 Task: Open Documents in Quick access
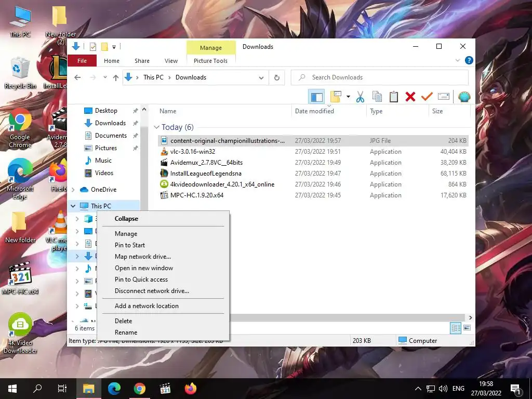(111, 136)
